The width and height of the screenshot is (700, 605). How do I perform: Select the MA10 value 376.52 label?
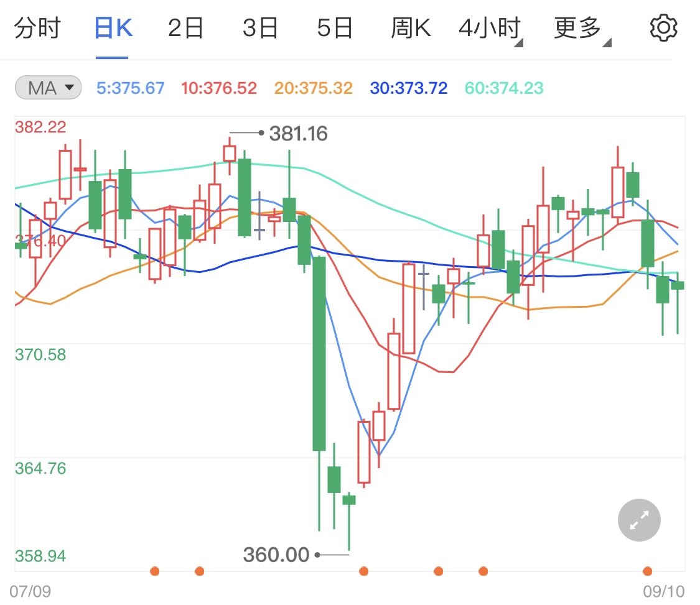(219, 88)
